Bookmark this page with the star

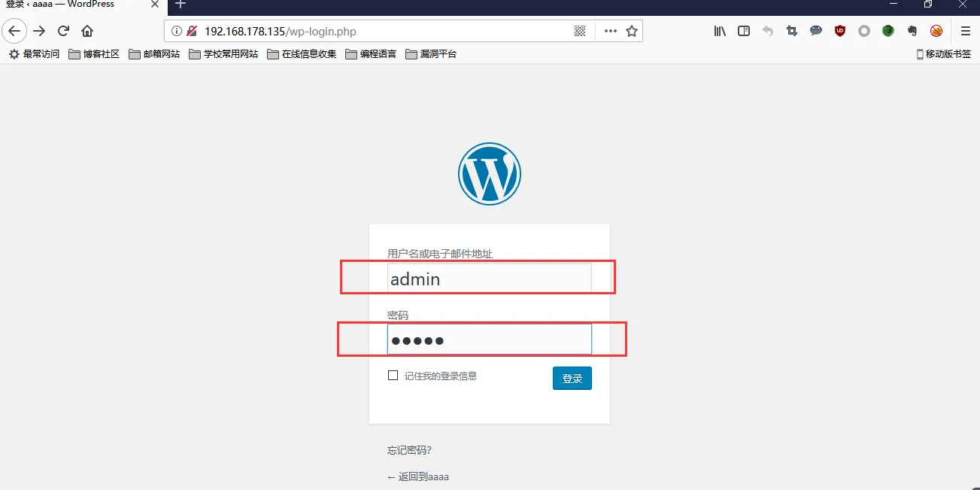coord(632,31)
